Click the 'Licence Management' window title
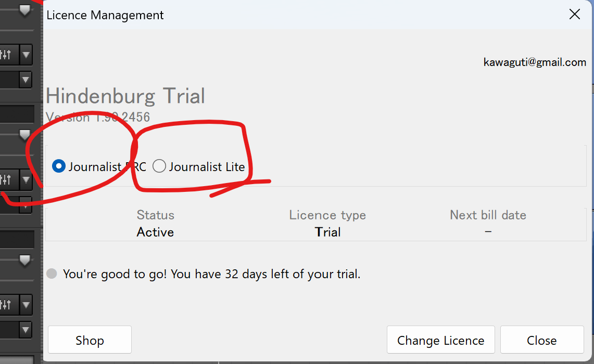Screen dimensions: 594x364 click(105, 15)
